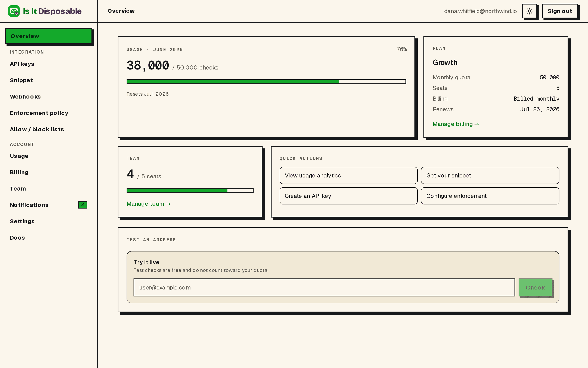This screenshot has height=368, width=588.
Task: Open Configure enforcement quick action
Action: (x=490, y=196)
